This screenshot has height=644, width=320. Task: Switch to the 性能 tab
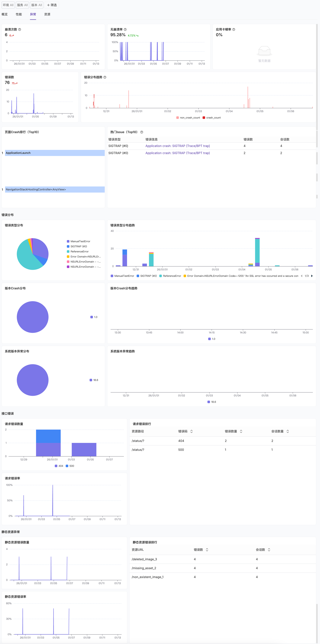pyautogui.click(x=19, y=14)
